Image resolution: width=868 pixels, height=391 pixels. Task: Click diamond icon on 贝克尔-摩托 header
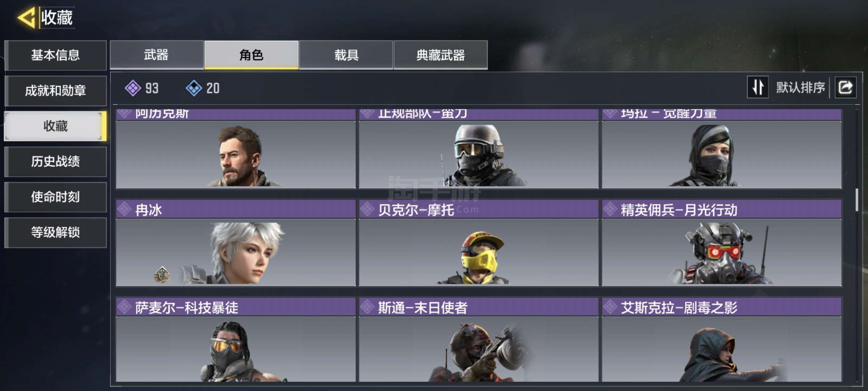(x=367, y=209)
